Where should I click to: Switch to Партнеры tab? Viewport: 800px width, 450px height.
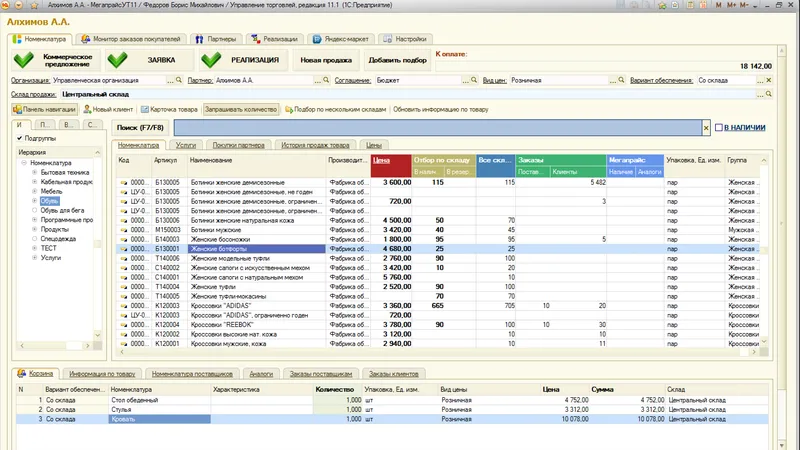click(216, 39)
